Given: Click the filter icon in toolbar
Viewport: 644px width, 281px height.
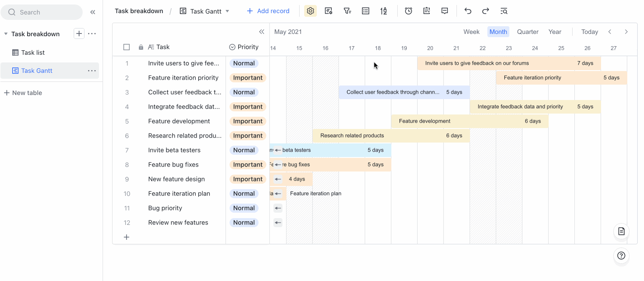Looking at the screenshot, I should tap(347, 11).
